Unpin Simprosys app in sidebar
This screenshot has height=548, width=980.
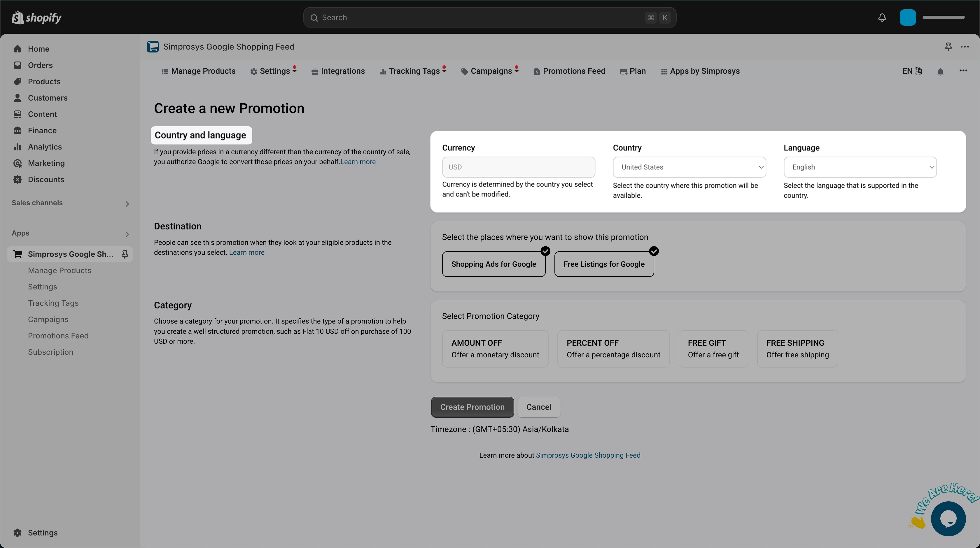pos(125,254)
